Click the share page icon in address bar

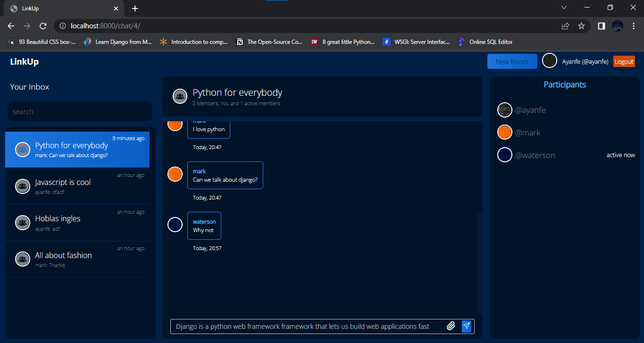565,26
